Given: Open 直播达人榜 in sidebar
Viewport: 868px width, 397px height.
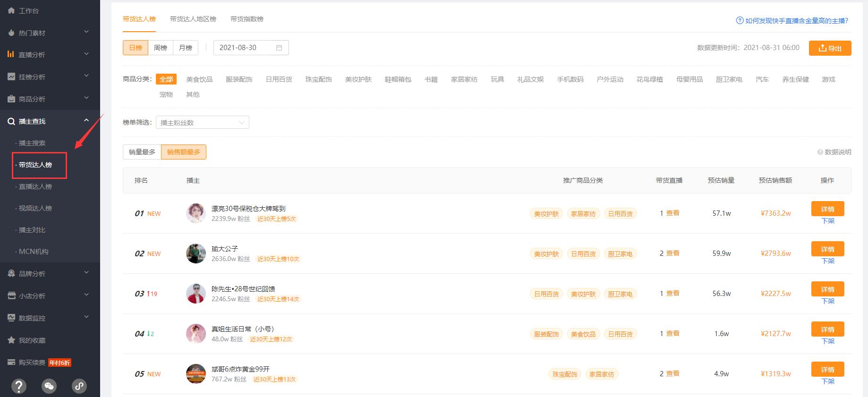Looking at the screenshot, I should point(35,186).
